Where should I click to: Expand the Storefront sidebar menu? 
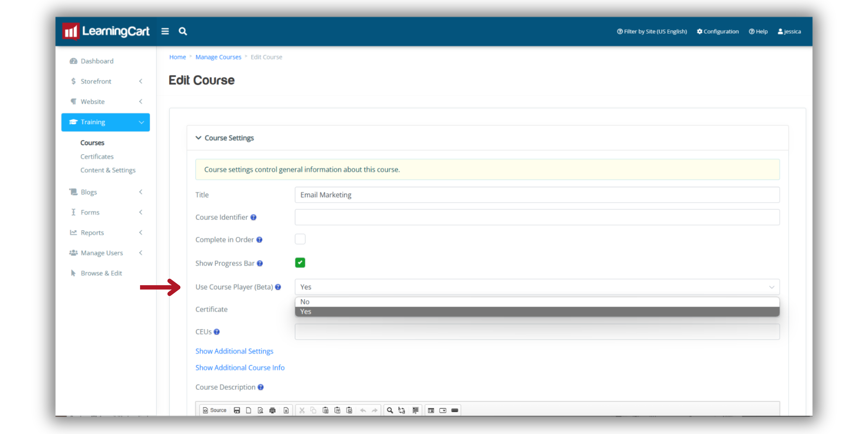click(x=106, y=81)
